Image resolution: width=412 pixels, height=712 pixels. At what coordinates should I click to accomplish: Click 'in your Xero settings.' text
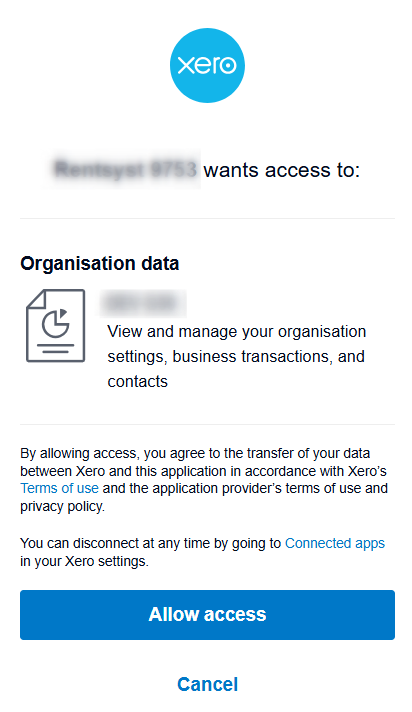84,561
